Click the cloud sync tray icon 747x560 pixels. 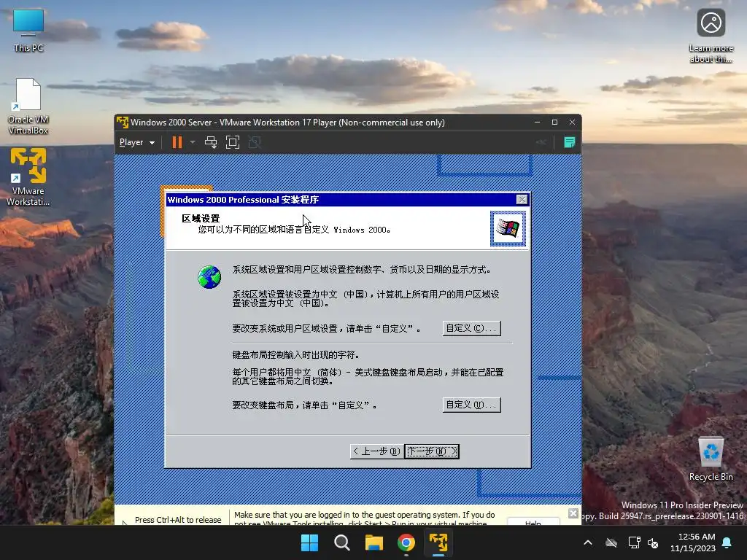coord(611,542)
